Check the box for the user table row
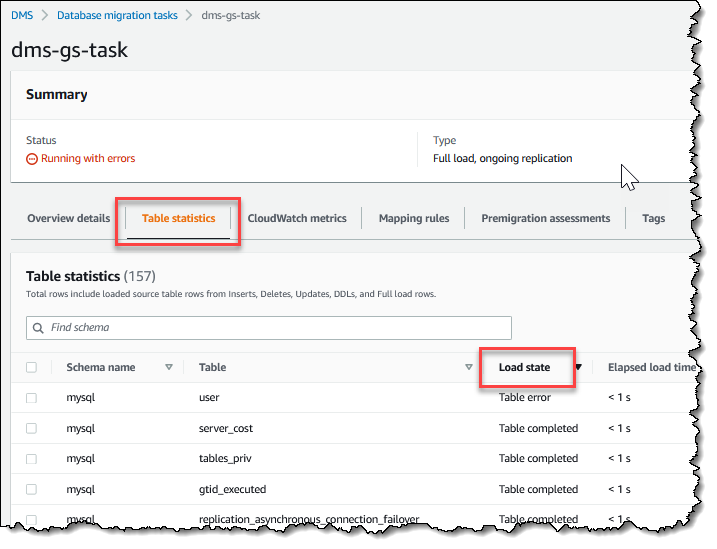Screen dimensions: 717x549 [31, 398]
